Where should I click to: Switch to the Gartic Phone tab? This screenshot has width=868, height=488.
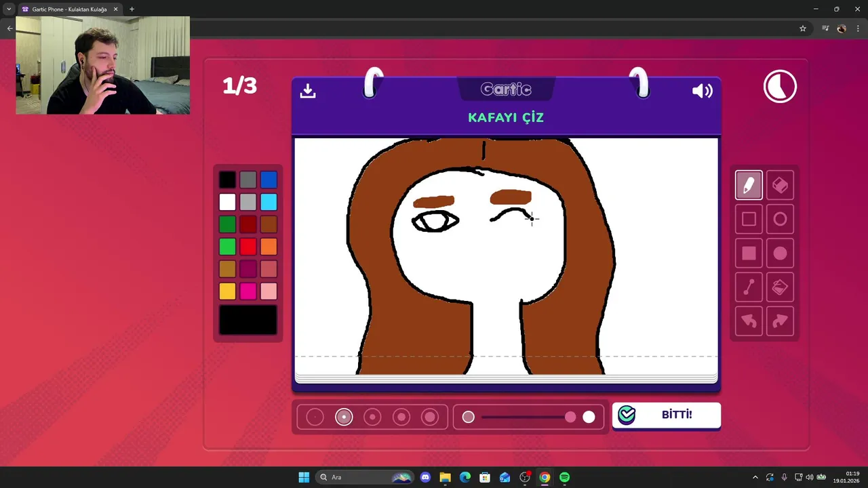click(68, 9)
